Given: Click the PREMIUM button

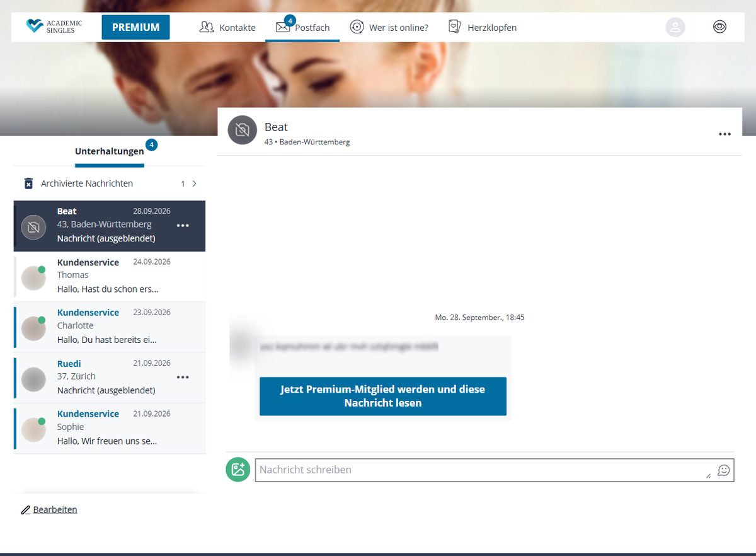Looking at the screenshot, I should [135, 27].
